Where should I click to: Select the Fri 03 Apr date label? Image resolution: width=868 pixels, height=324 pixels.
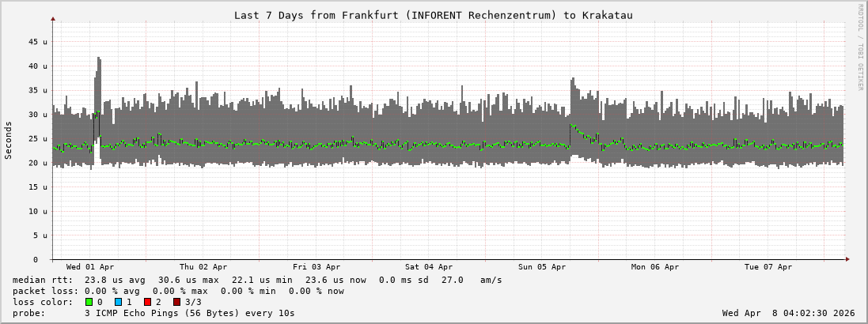point(316,267)
